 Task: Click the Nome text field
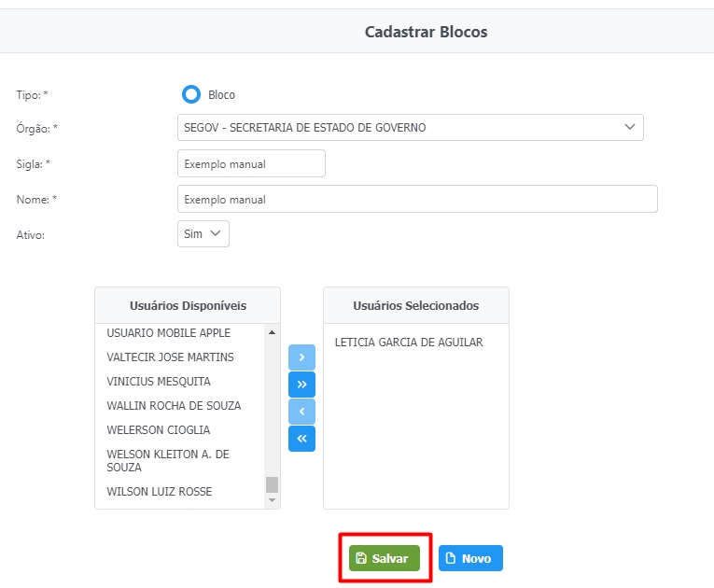click(x=416, y=199)
